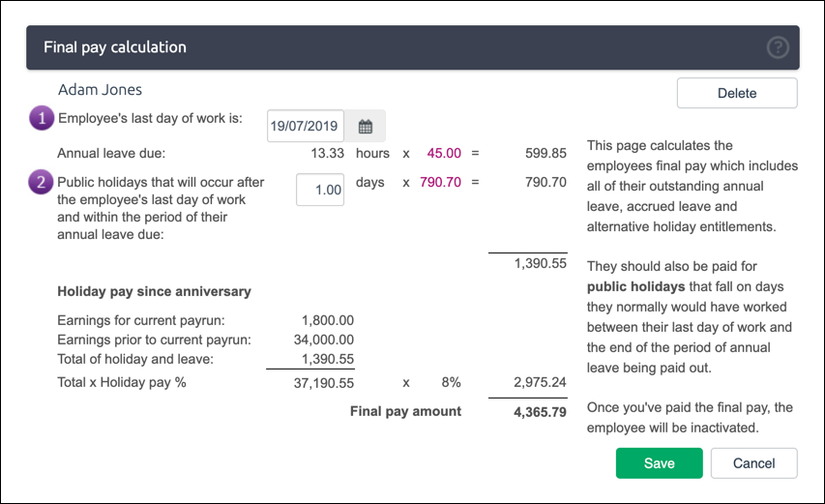Viewport: 825px width, 504px height.
Task: Click the public holidays days input box
Action: tap(320, 190)
